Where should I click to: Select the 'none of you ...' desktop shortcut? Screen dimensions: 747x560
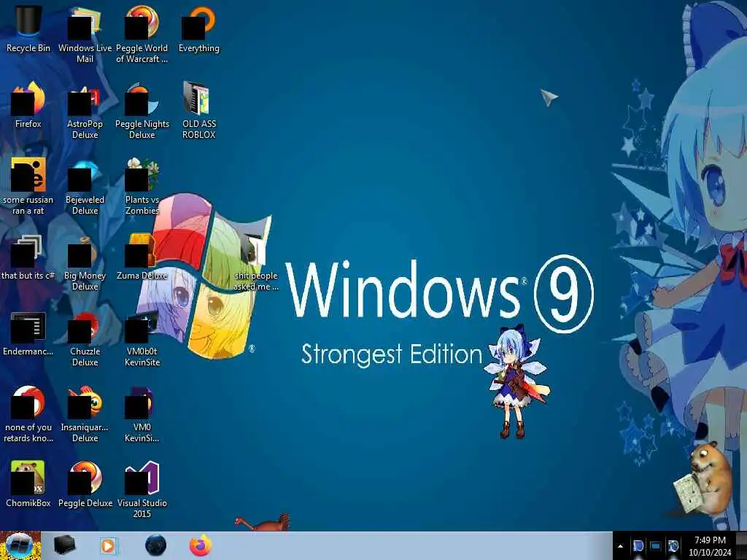coord(28,413)
